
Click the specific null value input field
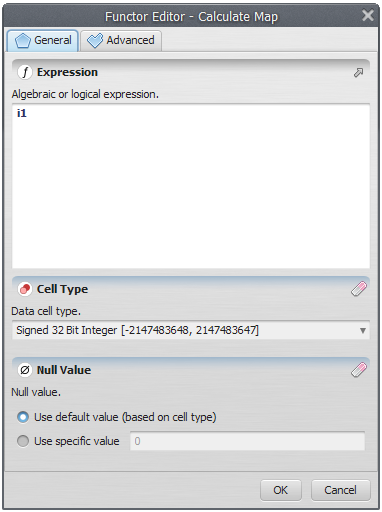247,441
